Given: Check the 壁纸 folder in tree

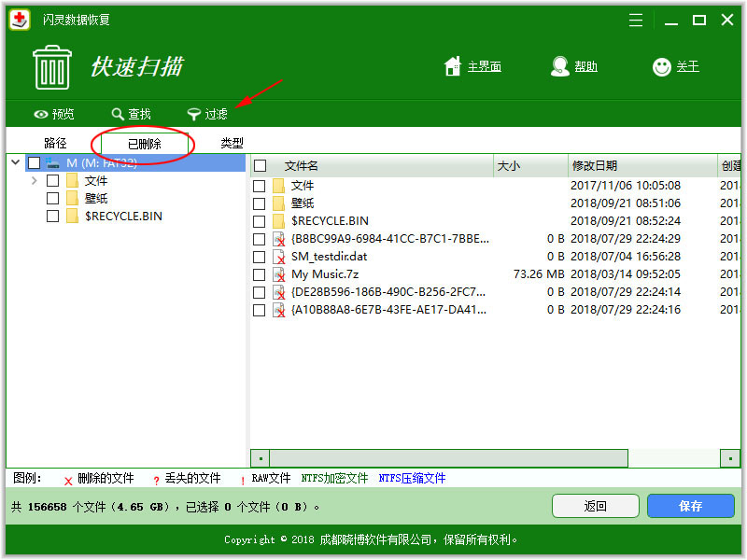Looking at the screenshot, I should (x=53, y=198).
